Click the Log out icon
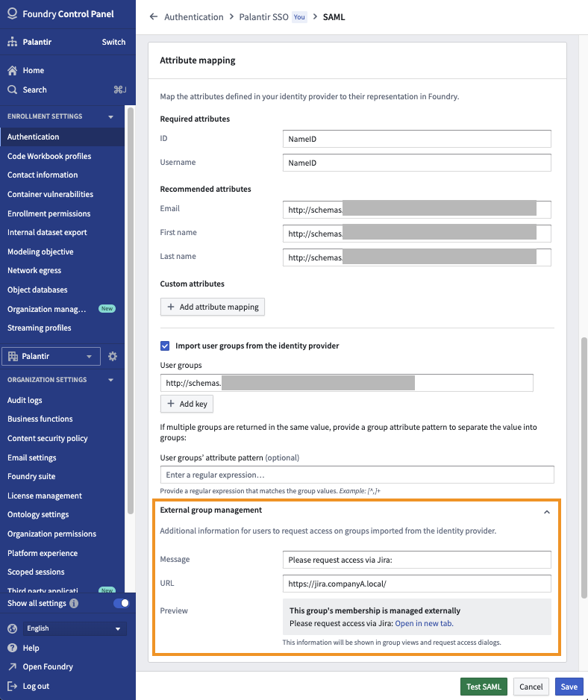Viewport: 588px width, 700px height. point(12,686)
